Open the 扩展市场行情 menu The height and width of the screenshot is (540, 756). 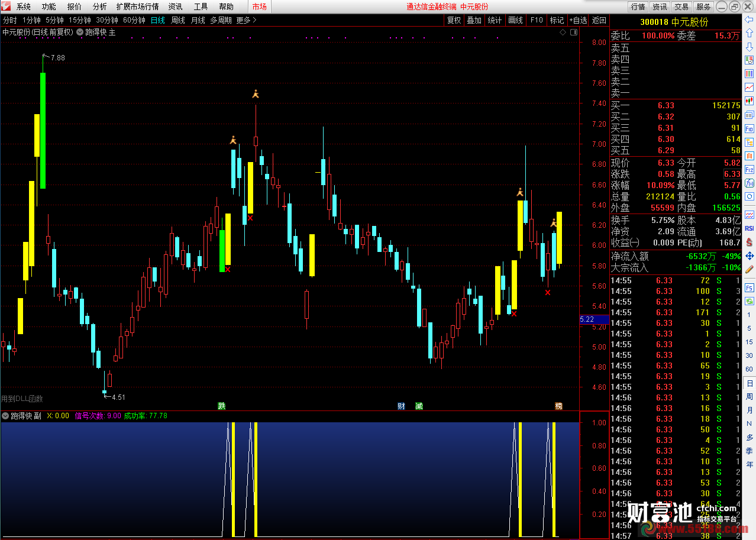[x=137, y=7]
